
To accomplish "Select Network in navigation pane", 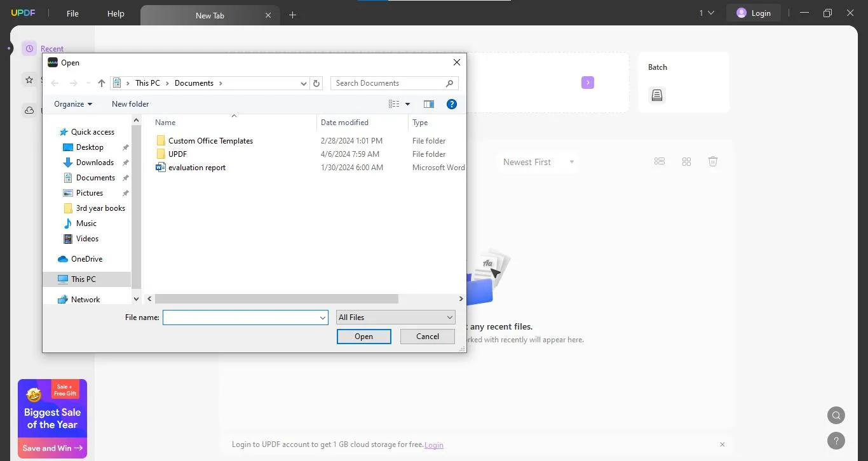I will click(x=85, y=300).
